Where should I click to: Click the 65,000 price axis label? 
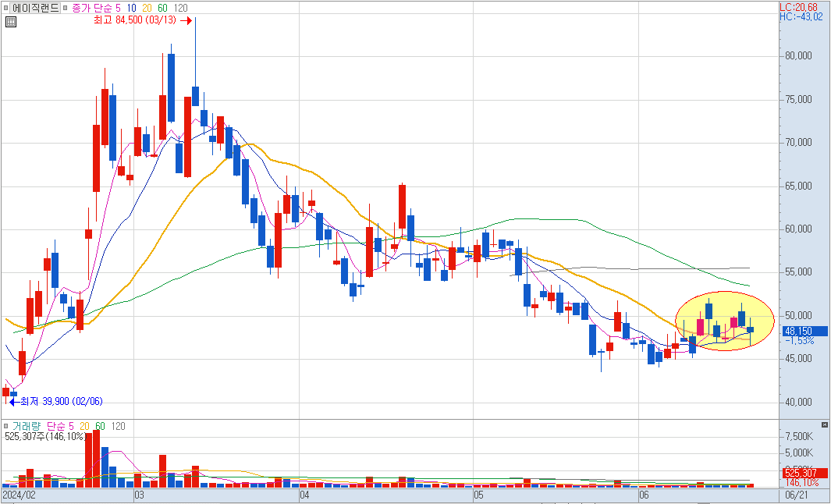pyautogui.click(x=797, y=186)
